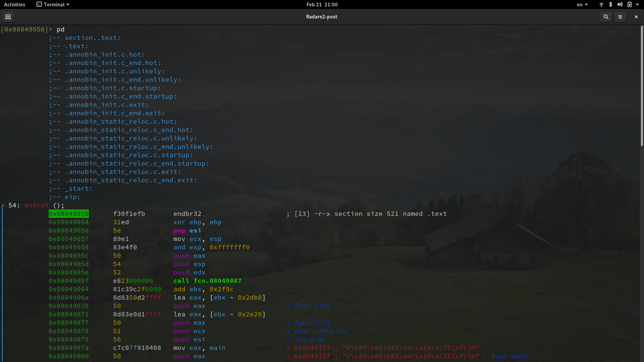Click the terminal vertical scrollbar
The height and width of the screenshot is (362, 644).
point(642,87)
